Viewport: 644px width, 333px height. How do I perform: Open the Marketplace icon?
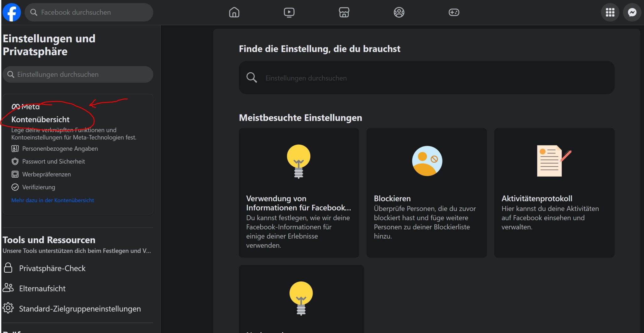point(344,12)
